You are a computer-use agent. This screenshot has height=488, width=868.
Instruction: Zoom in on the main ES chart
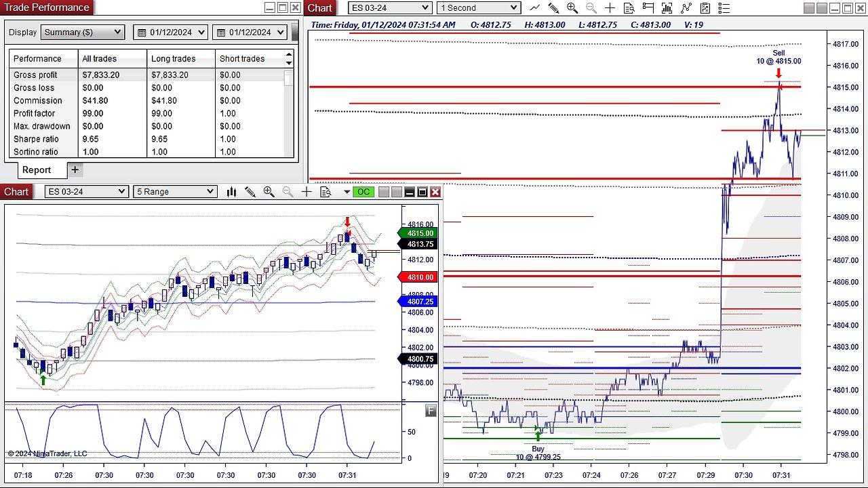pos(572,8)
